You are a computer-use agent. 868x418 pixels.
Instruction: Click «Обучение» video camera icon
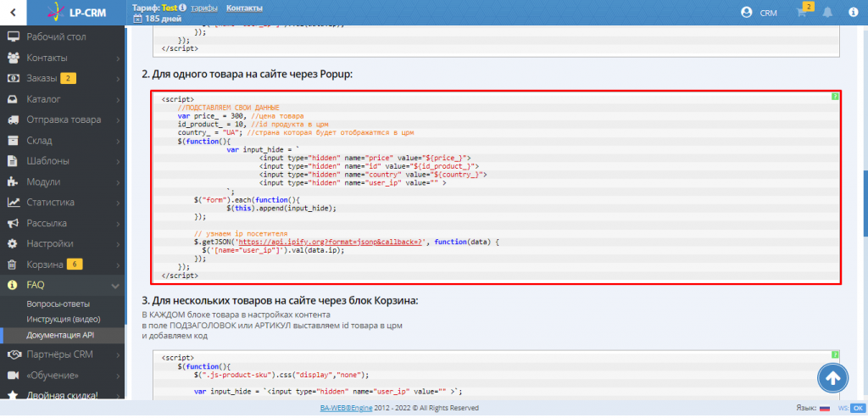coord(14,376)
